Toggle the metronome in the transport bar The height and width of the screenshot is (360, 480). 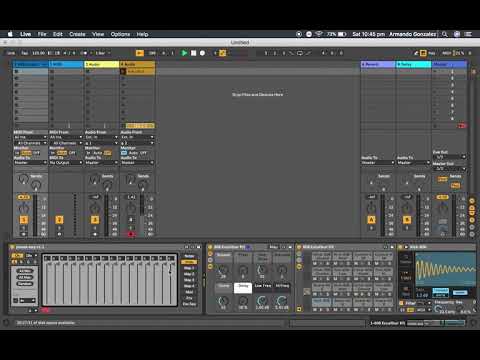(84, 53)
